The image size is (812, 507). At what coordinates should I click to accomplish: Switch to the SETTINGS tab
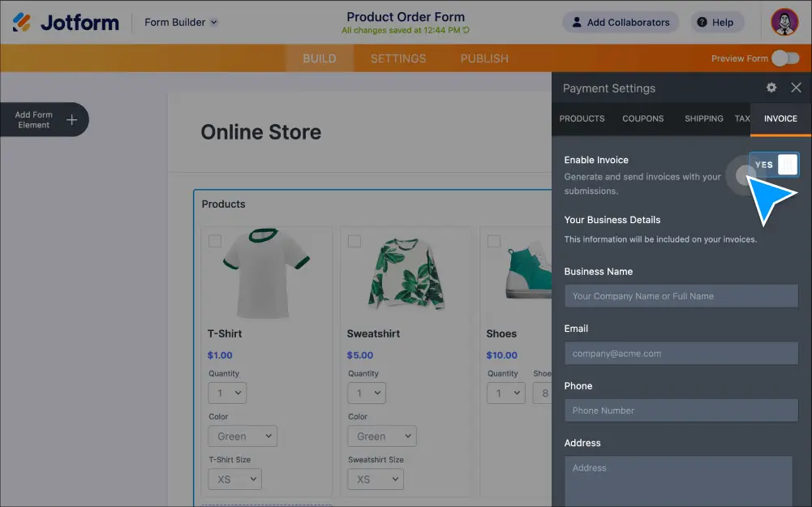point(397,58)
